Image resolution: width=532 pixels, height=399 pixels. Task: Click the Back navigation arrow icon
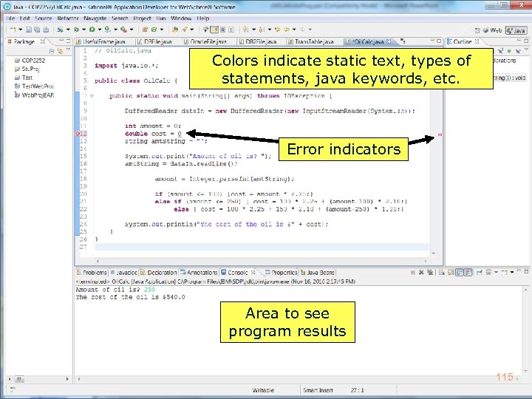point(287,30)
